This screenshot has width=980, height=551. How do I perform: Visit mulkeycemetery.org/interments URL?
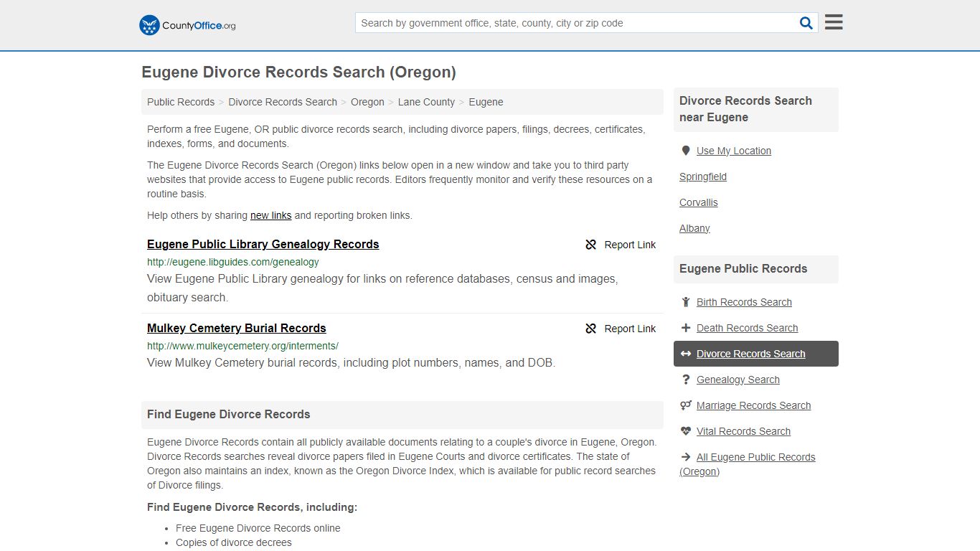click(242, 346)
